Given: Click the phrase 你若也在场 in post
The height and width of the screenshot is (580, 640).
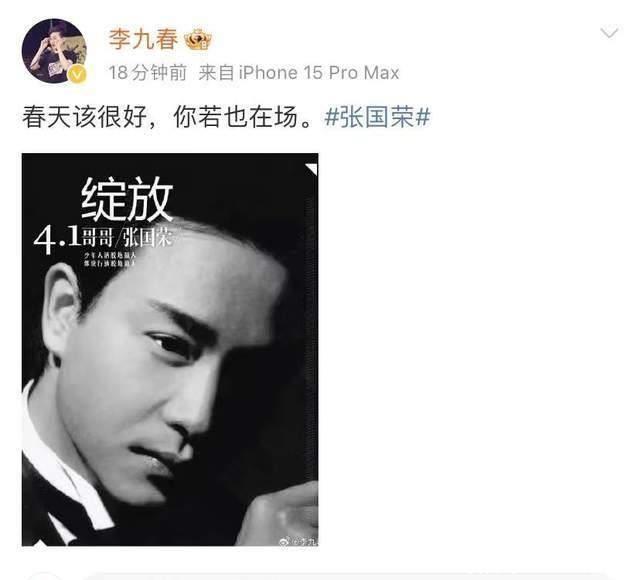Looking at the screenshot, I should click(236, 117).
